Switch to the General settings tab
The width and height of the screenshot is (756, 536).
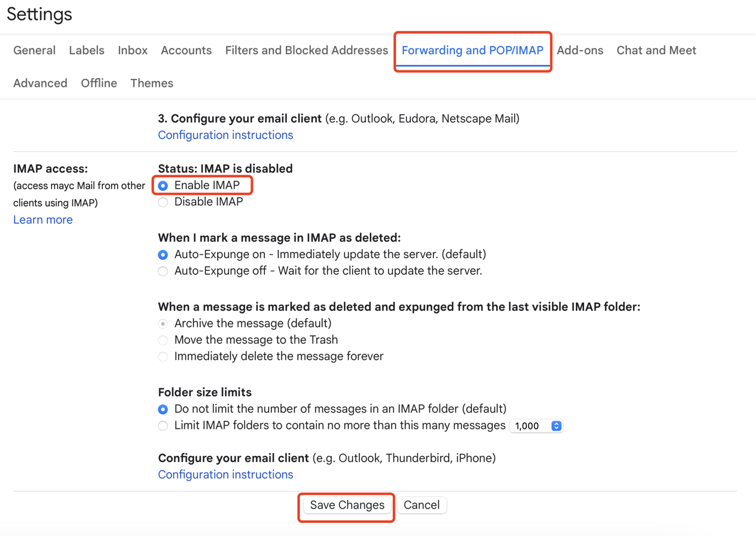[x=34, y=50]
